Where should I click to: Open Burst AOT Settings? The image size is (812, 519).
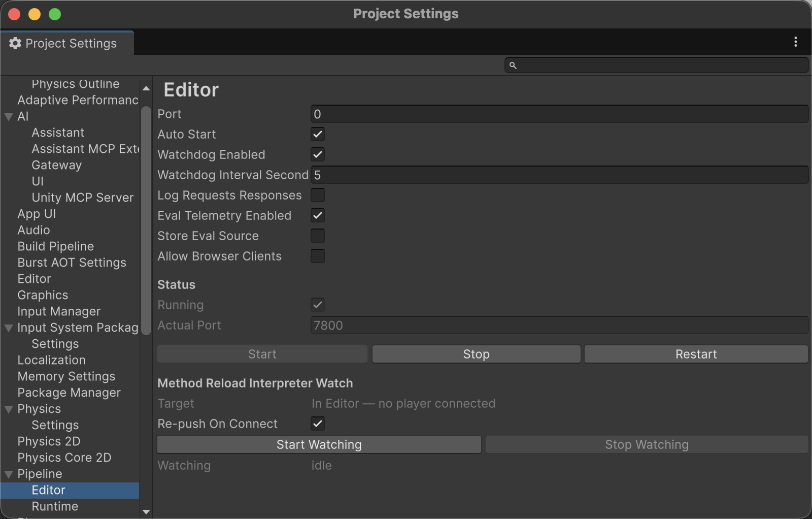(x=72, y=263)
